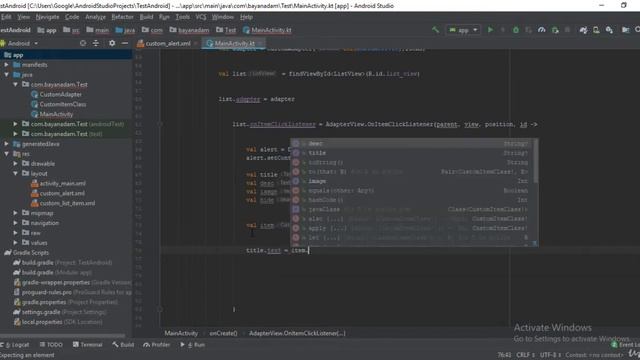Click the onCreate() breadcrumb below editor
Image resolution: width=640 pixels, height=360 pixels.
(x=223, y=333)
